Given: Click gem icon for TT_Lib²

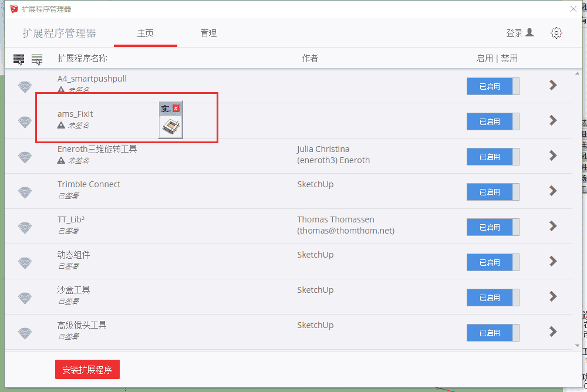Looking at the screenshot, I should 25,228.
